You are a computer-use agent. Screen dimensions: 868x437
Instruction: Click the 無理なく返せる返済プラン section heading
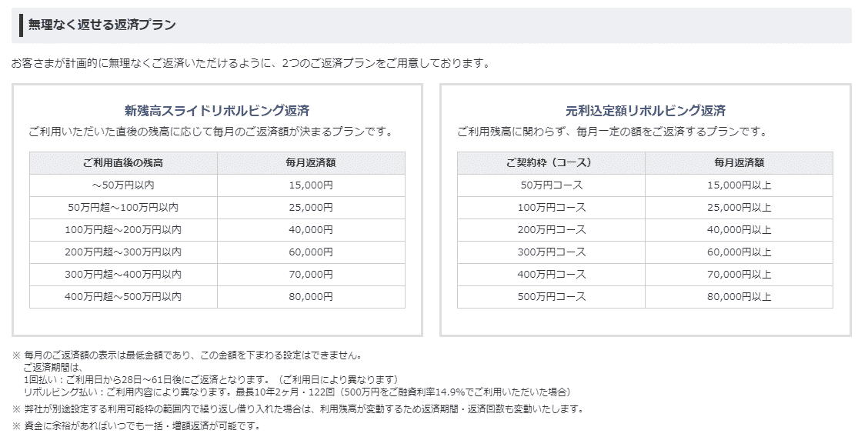coord(102,25)
